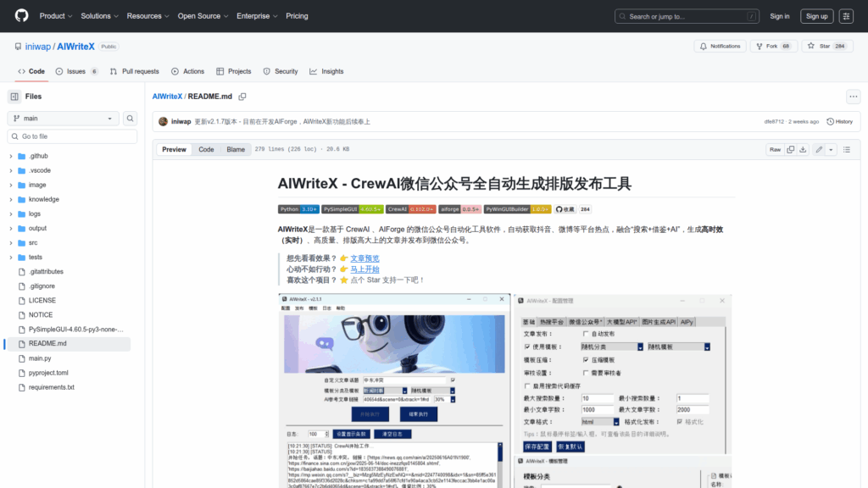Open the GitHub home logo
This screenshot has height=488, width=868.
click(21, 16)
